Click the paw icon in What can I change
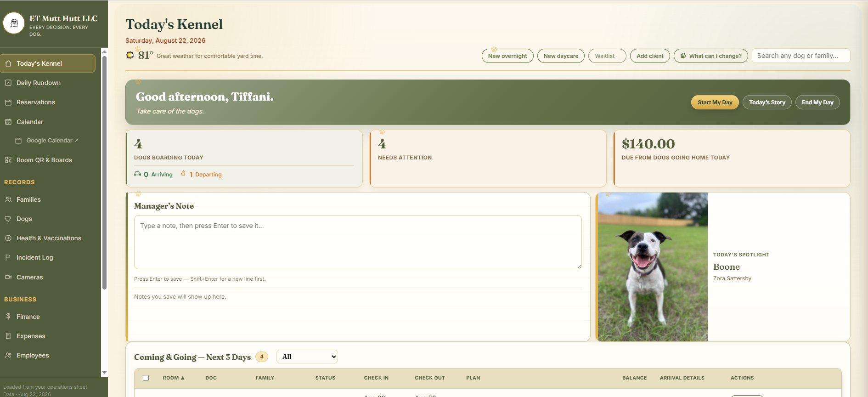This screenshot has height=397, width=868. point(683,56)
